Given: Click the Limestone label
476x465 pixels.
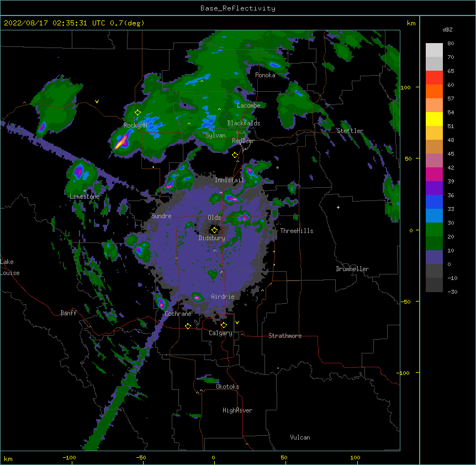Looking at the screenshot, I should (x=84, y=197).
